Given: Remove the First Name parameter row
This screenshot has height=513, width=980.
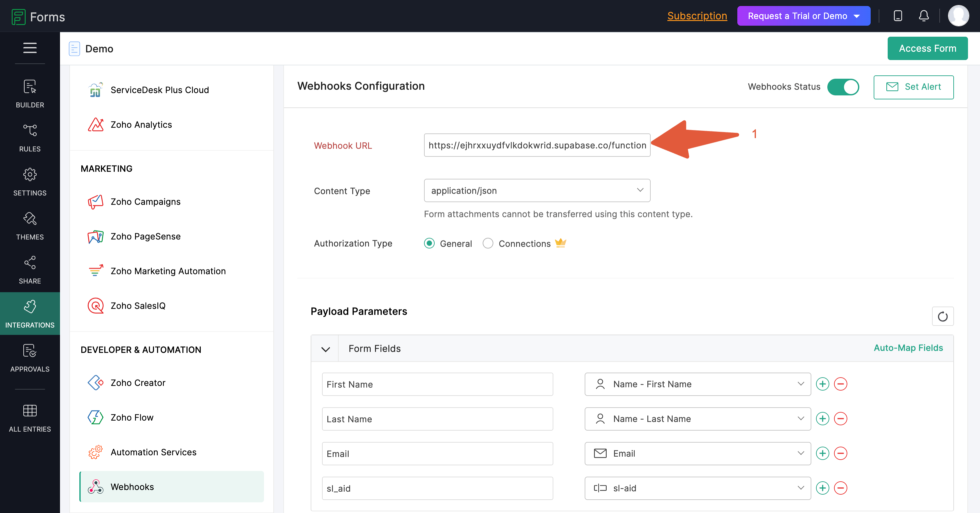Looking at the screenshot, I should pyautogui.click(x=840, y=384).
